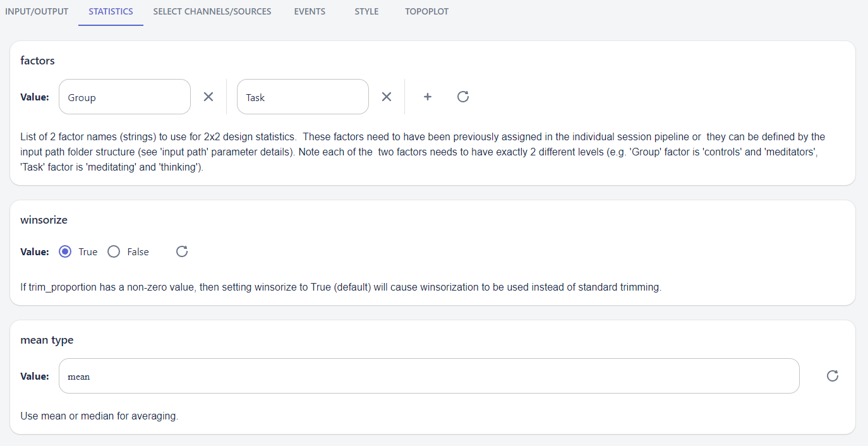The width and height of the screenshot is (868, 446).
Task: Add a new factor with plus icon
Action: [428, 97]
